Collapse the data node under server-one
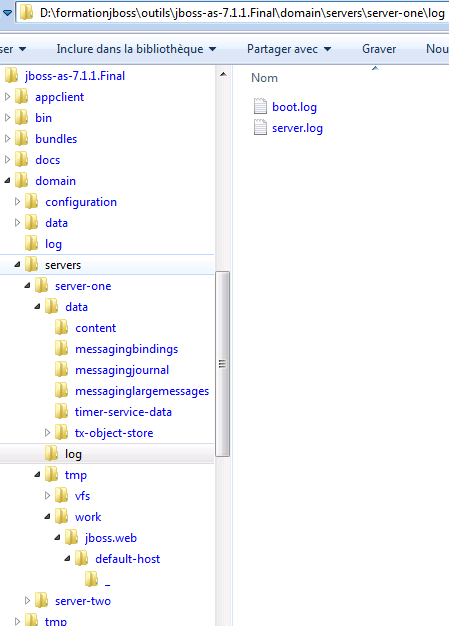This screenshot has width=449, height=626. [x=37, y=307]
